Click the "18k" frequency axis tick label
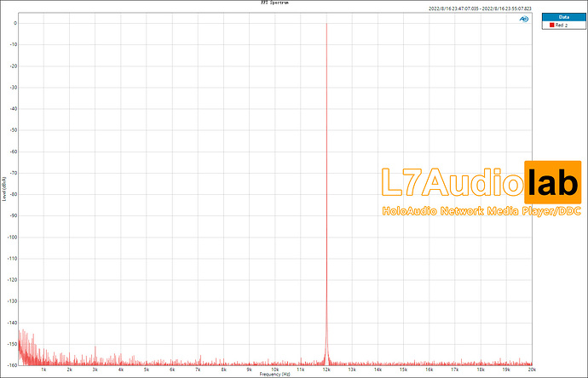This screenshot has height=378, width=588. (x=481, y=369)
